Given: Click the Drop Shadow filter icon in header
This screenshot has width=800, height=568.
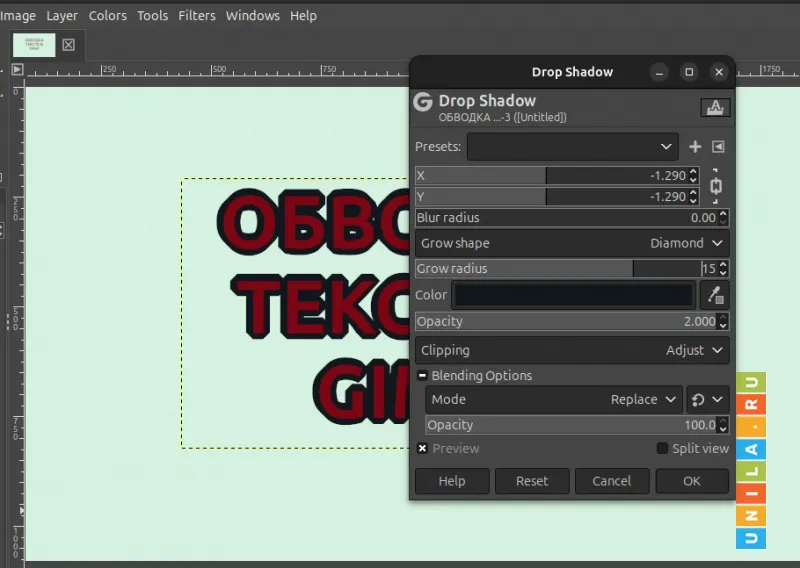Looking at the screenshot, I should [x=715, y=108].
